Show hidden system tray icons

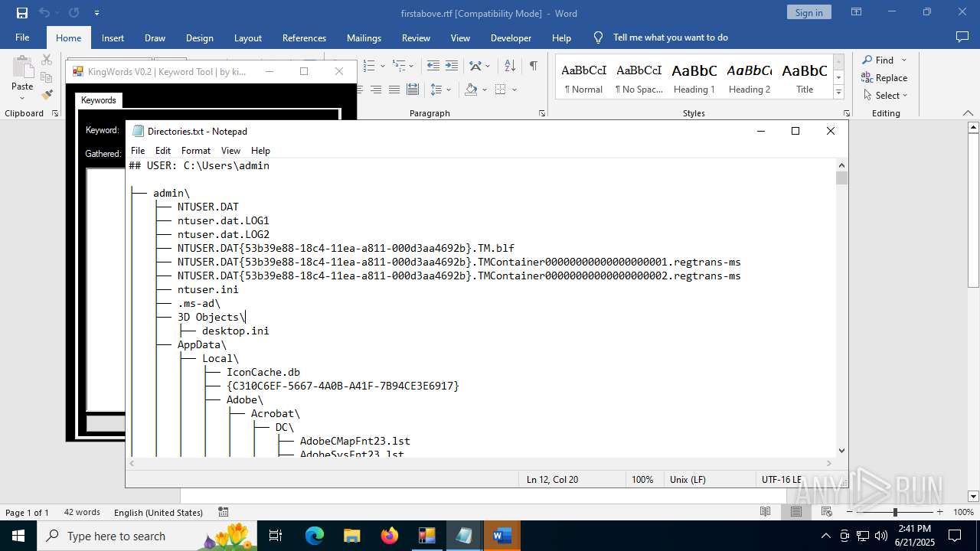point(825,536)
